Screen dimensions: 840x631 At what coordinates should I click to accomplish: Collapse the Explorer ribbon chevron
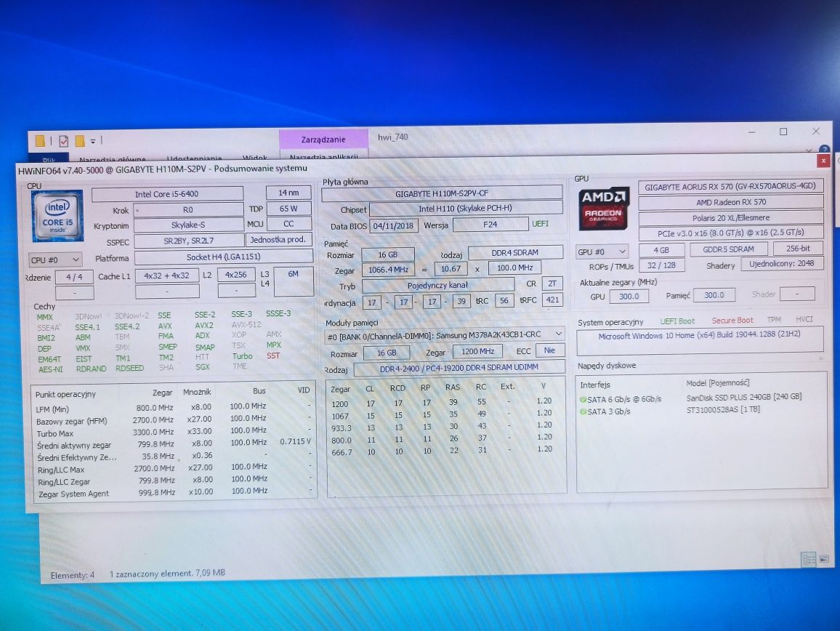pyautogui.click(x=809, y=150)
